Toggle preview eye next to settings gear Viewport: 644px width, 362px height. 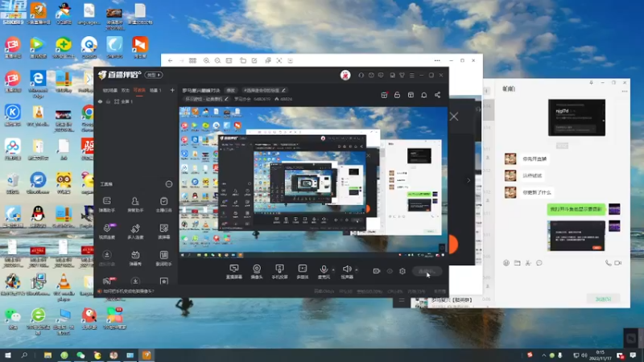point(390,271)
